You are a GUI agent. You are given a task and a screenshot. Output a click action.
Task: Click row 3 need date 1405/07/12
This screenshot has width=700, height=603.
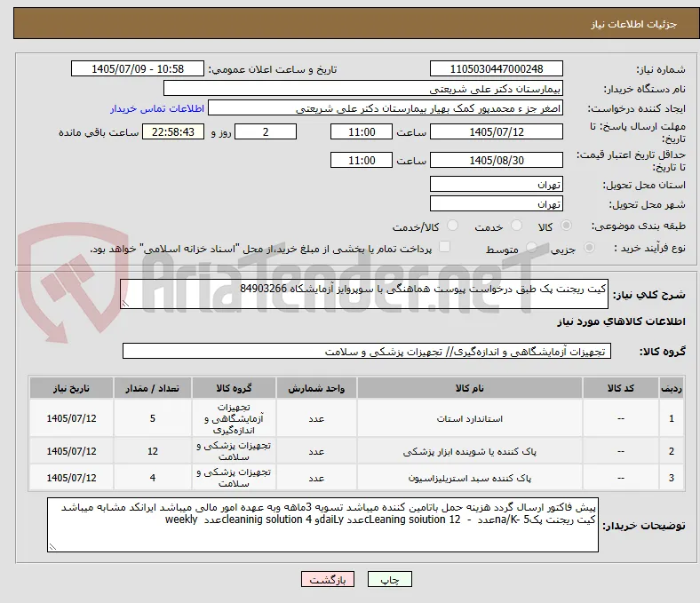point(71,478)
